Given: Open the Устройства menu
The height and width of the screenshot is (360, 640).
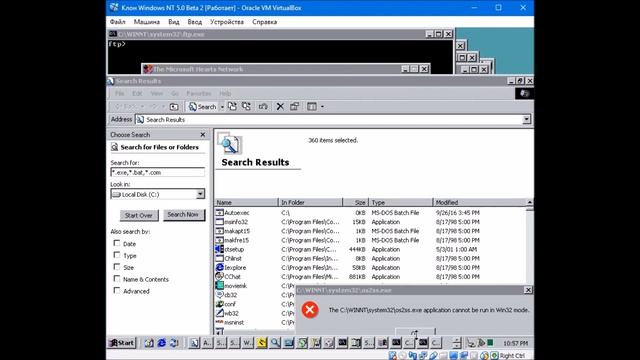Looking at the screenshot, I should pos(227,22).
